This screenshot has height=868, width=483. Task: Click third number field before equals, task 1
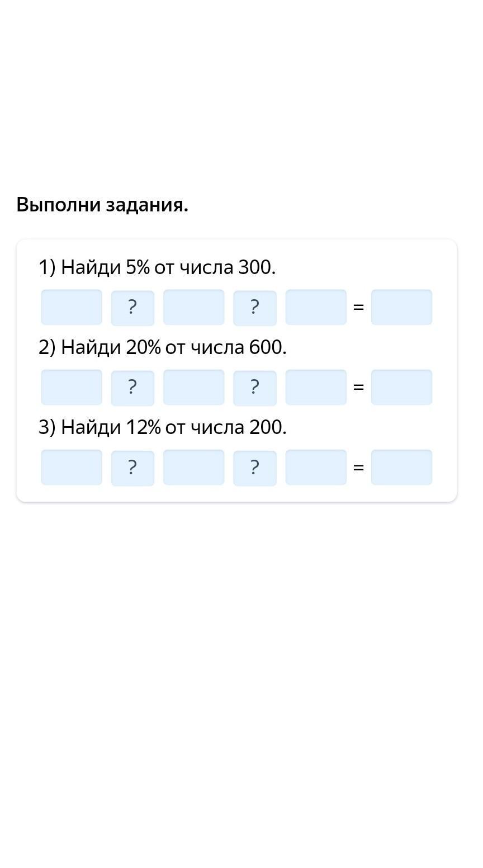tap(316, 307)
